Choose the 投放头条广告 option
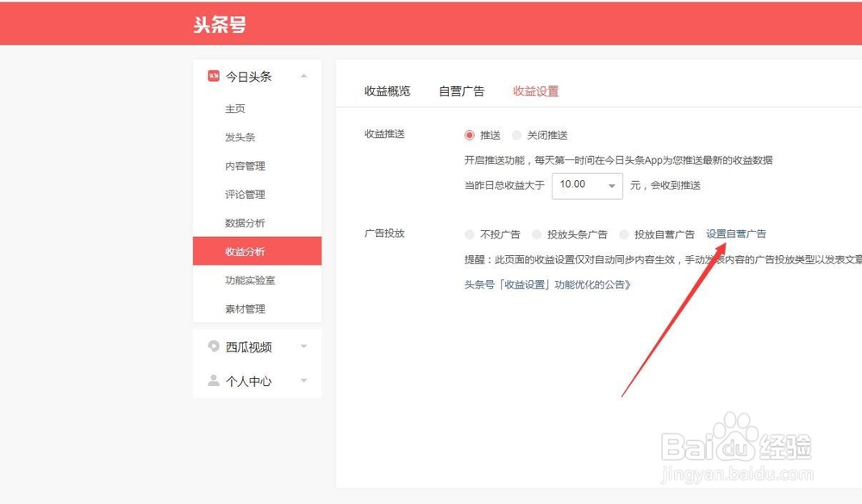Viewport: 862px width, 504px height. click(x=536, y=234)
